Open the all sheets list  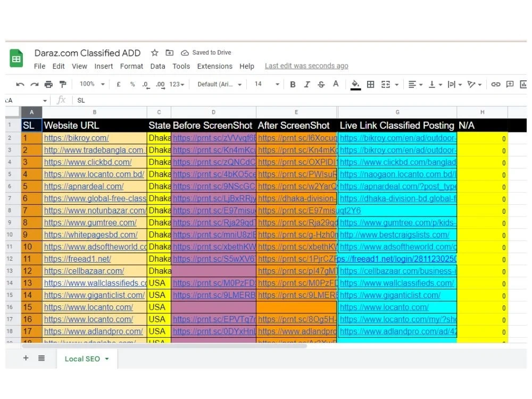coord(41,358)
